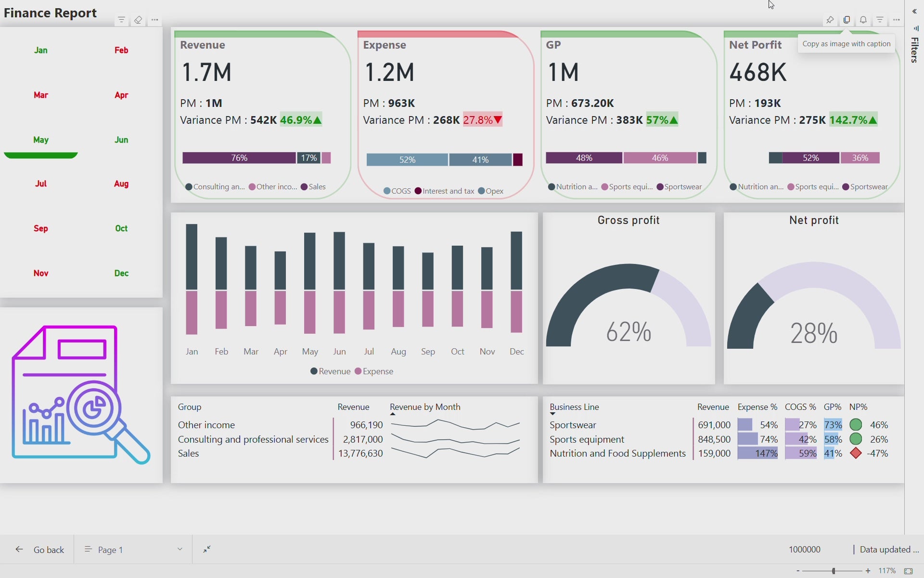Click the eraser clear selections icon

(138, 20)
